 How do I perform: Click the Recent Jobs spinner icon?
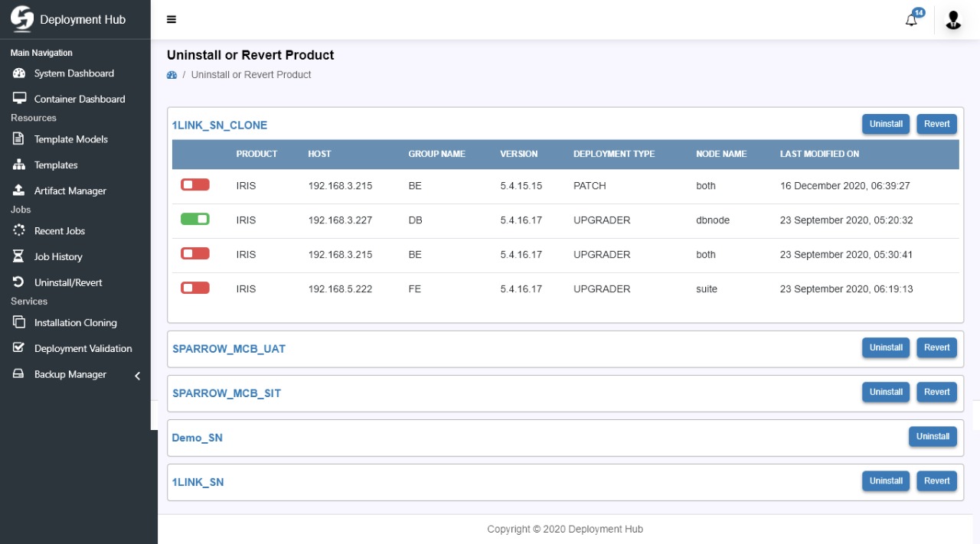click(19, 231)
